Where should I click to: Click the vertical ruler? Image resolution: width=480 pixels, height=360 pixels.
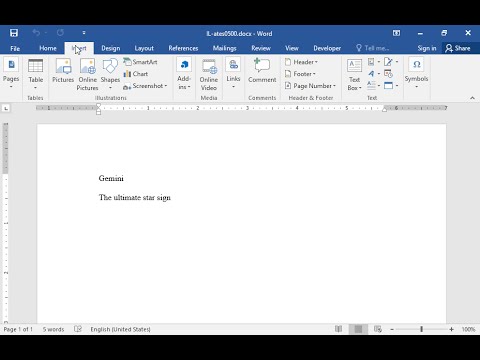[6, 222]
